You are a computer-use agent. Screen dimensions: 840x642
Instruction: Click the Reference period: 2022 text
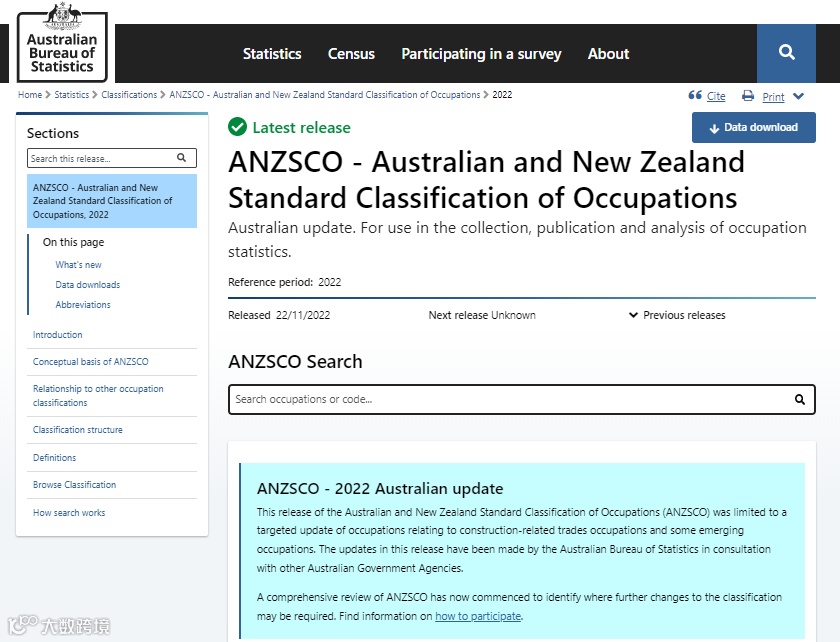point(284,282)
